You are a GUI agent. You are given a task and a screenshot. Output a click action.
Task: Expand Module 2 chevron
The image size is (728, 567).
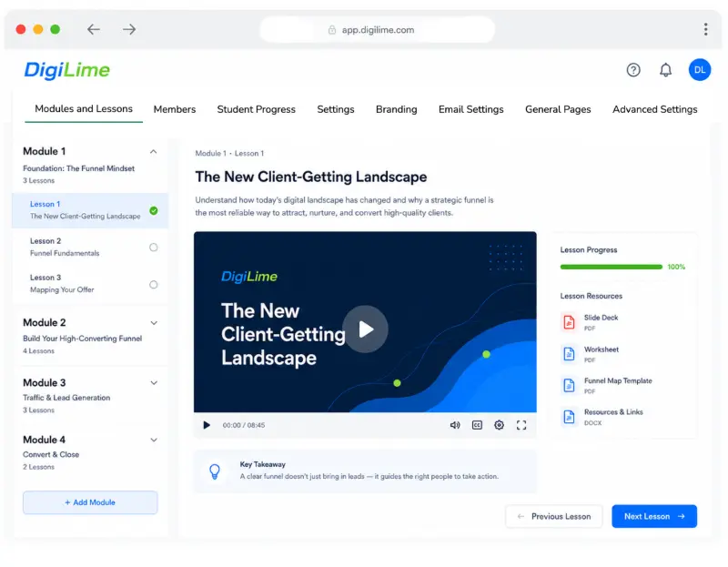(154, 323)
